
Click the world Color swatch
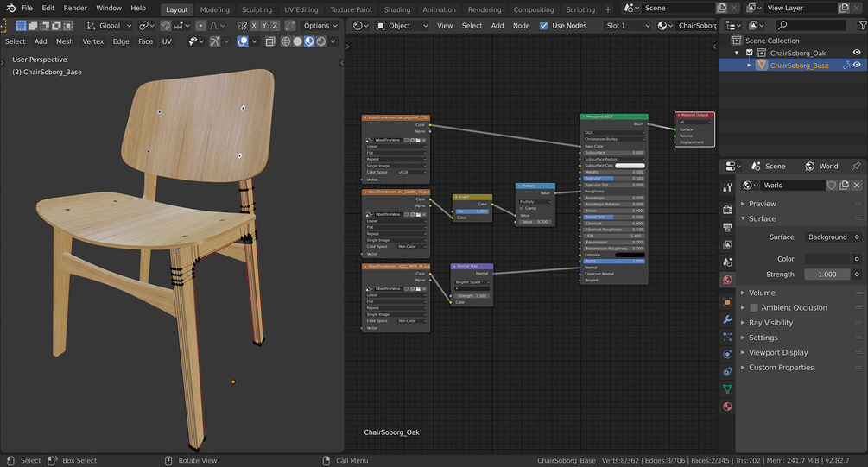827,259
